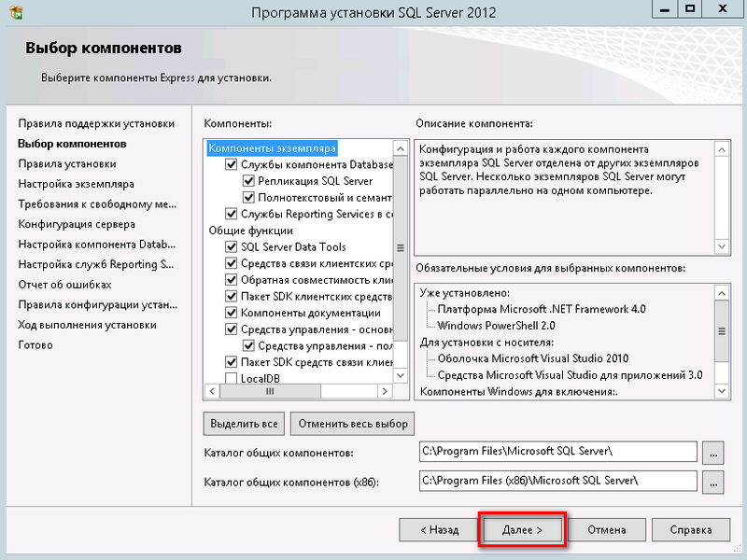Click components list scroll down arrow

point(401,375)
